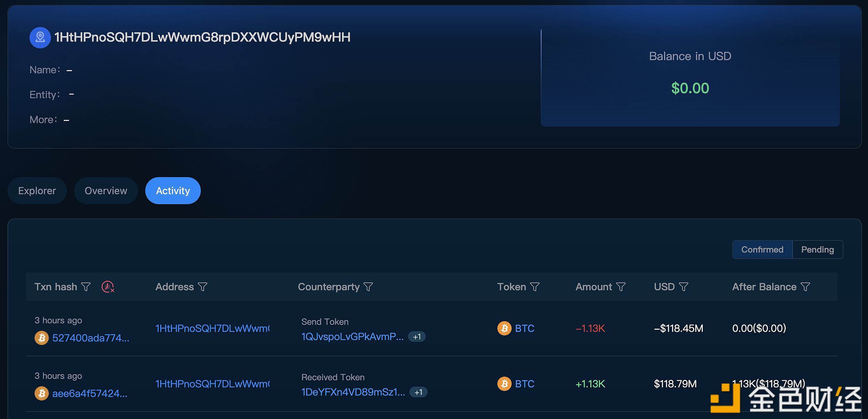This screenshot has width=868, height=419.
Task: Expand +1 badge next to 1QJvspoLvGPkAvmP
Action: [x=417, y=336]
